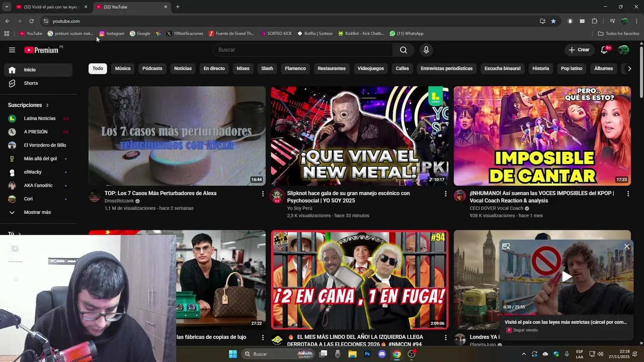
Task: Open File Explorer from the taskbar
Action: click(352, 354)
